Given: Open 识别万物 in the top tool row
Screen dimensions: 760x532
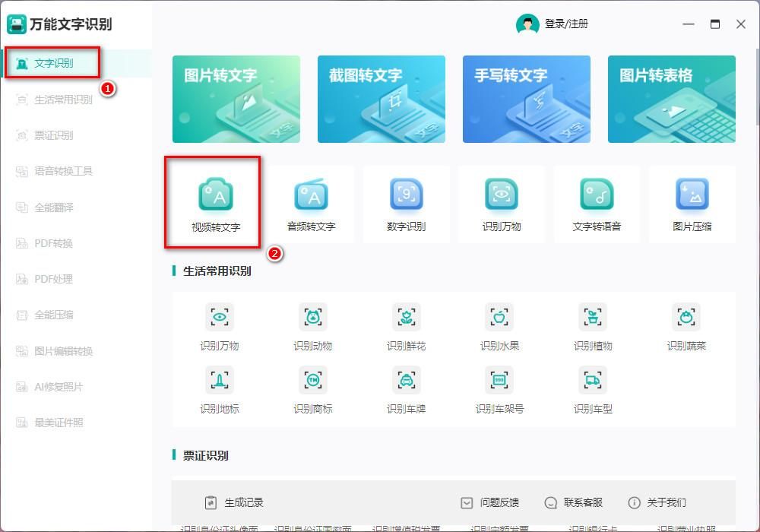Looking at the screenshot, I should click(502, 204).
